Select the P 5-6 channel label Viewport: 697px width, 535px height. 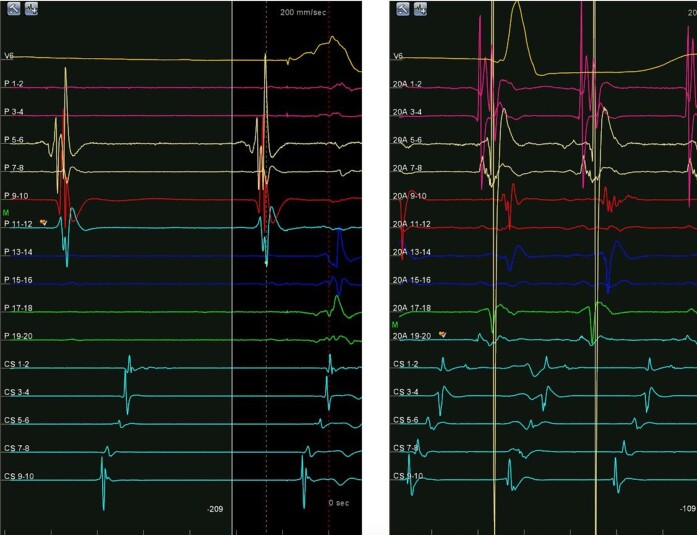tap(14, 140)
